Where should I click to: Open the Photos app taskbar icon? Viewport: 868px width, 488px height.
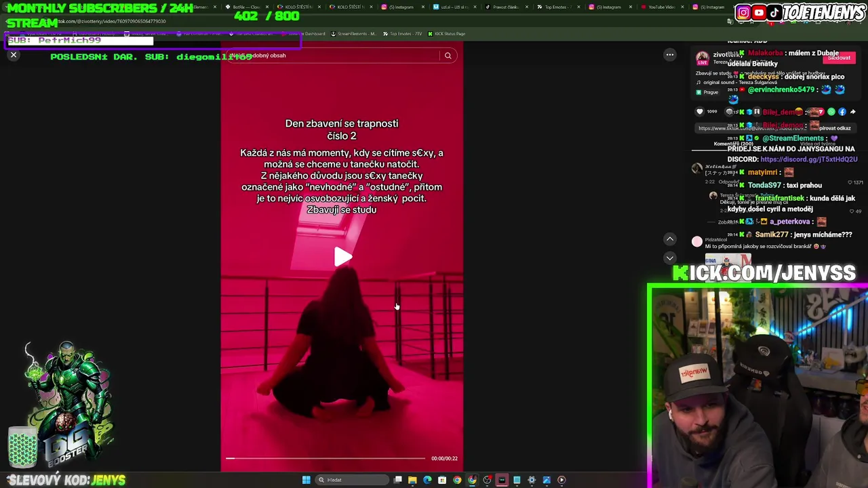pos(547,480)
